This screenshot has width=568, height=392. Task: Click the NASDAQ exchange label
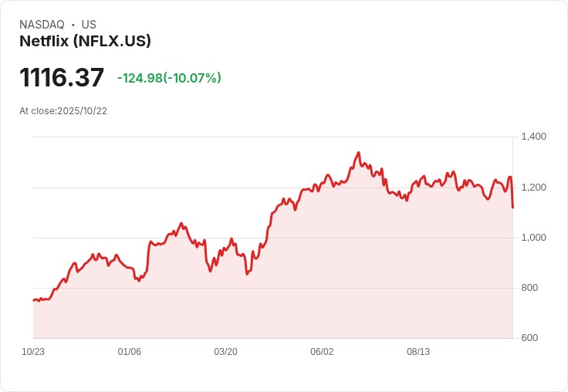coord(42,25)
